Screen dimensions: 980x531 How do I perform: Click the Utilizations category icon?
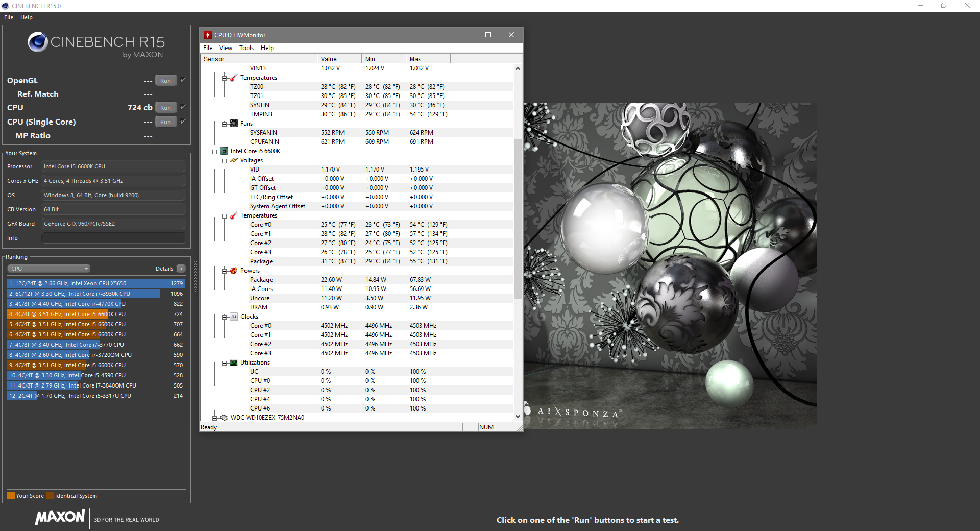tap(234, 363)
